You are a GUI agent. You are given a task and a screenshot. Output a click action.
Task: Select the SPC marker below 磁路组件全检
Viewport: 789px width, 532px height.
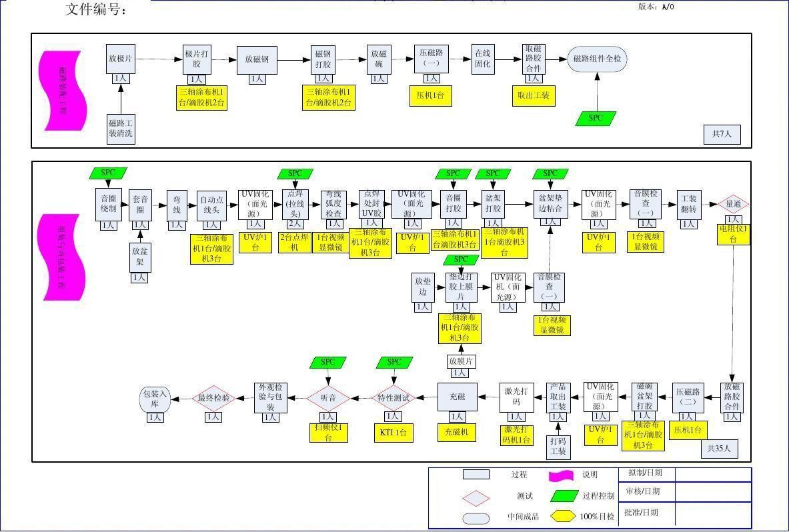pyautogui.click(x=595, y=119)
